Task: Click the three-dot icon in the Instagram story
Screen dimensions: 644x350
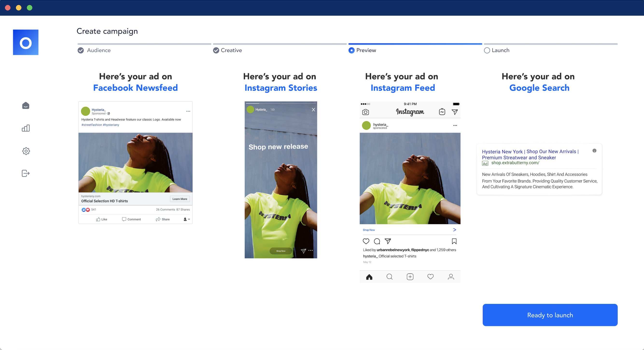Action: click(310, 250)
